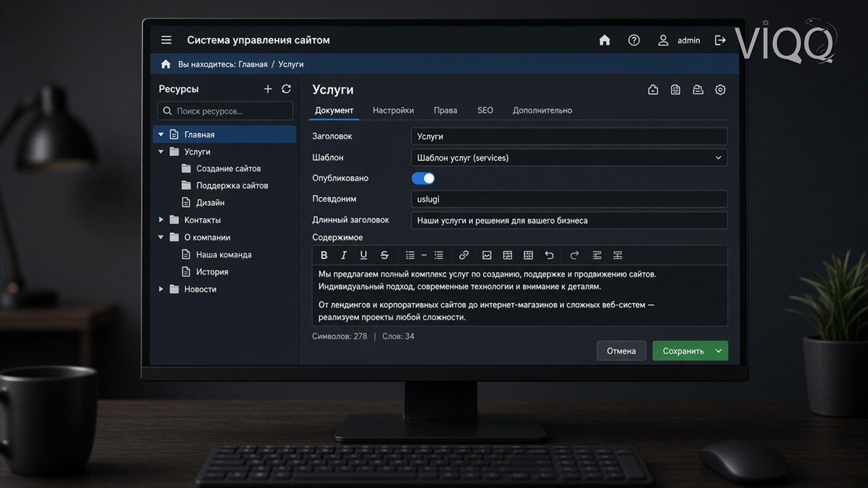Expand the Новости folder arrow
The image size is (868, 488).
pyautogui.click(x=161, y=289)
